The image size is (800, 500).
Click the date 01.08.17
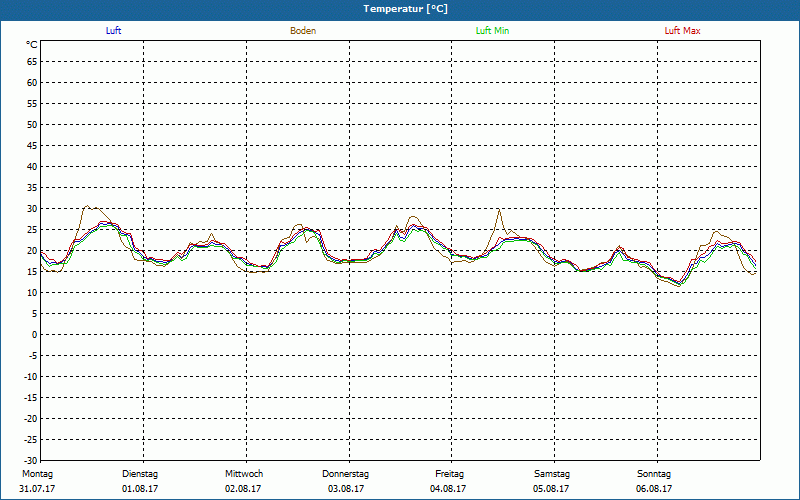[x=140, y=489]
